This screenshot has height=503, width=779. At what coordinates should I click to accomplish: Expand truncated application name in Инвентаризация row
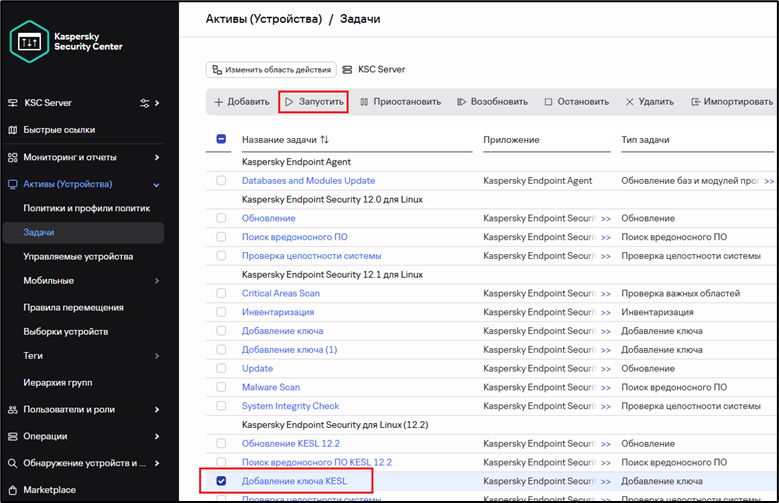606,313
